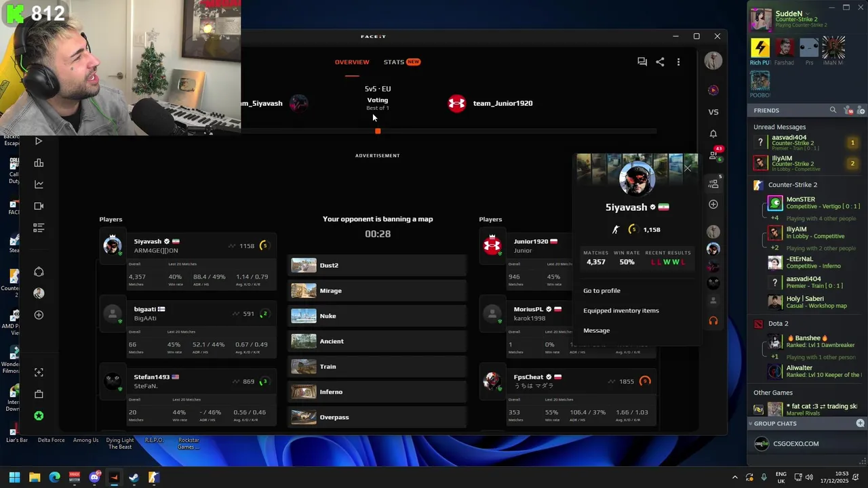Search Steam friends with magnifier icon

(833, 110)
